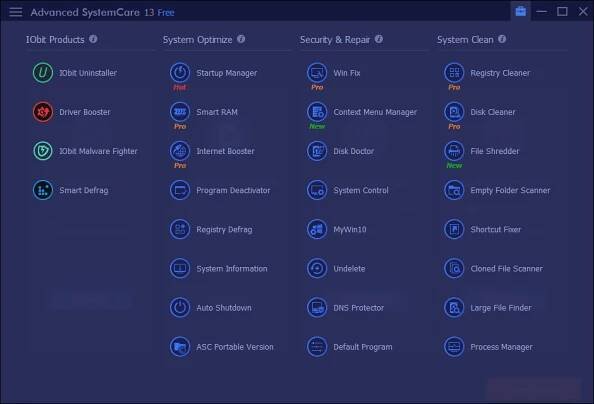This screenshot has height=404, width=594.
Task: Open Smart RAM icon
Action: pyautogui.click(x=180, y=112)
